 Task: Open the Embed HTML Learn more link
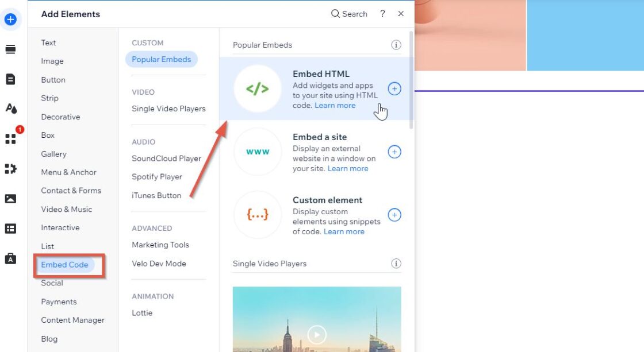[x=335, y=105]
